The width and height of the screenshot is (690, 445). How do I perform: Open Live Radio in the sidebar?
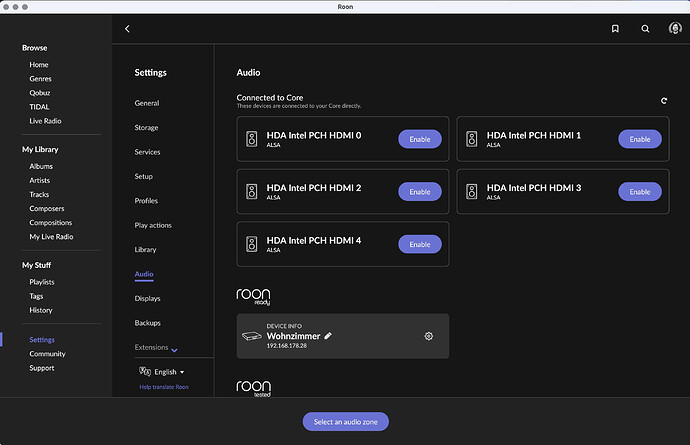(x=45, y=121)
